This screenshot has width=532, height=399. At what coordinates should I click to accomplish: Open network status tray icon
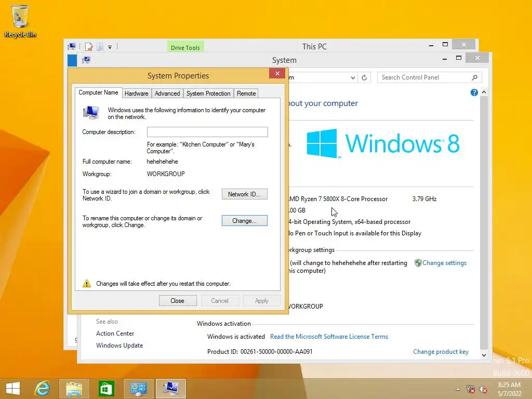(470, 389)
